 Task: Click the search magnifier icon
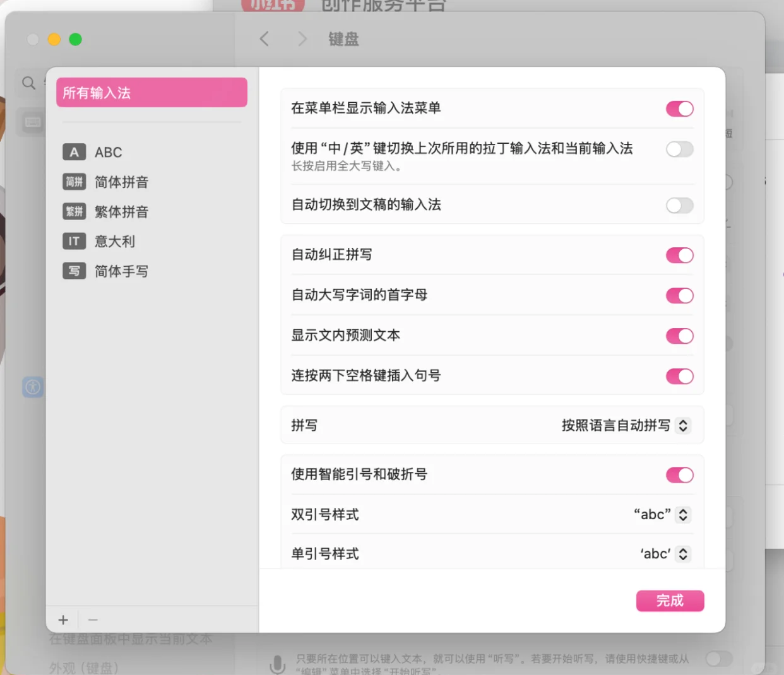[x=28, y=82]
